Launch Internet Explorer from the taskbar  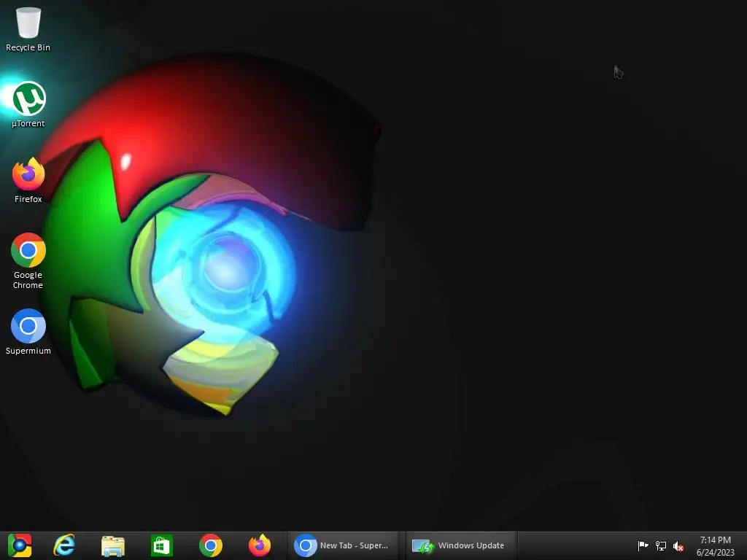click(64, 545)
